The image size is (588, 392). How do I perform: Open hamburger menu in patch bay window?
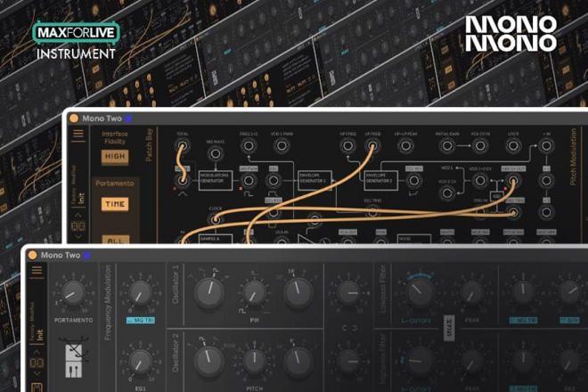(x=78, y=134)
